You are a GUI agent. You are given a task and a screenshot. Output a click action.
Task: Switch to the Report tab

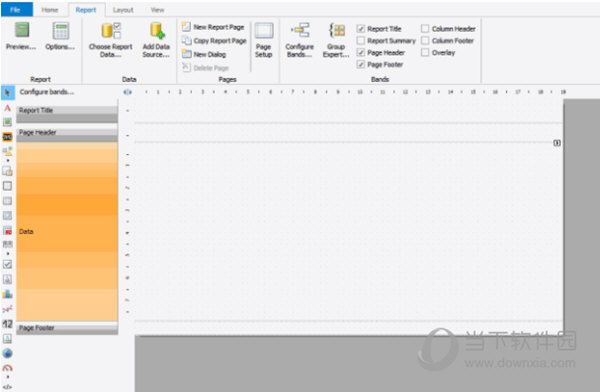[x=86, y=10]
